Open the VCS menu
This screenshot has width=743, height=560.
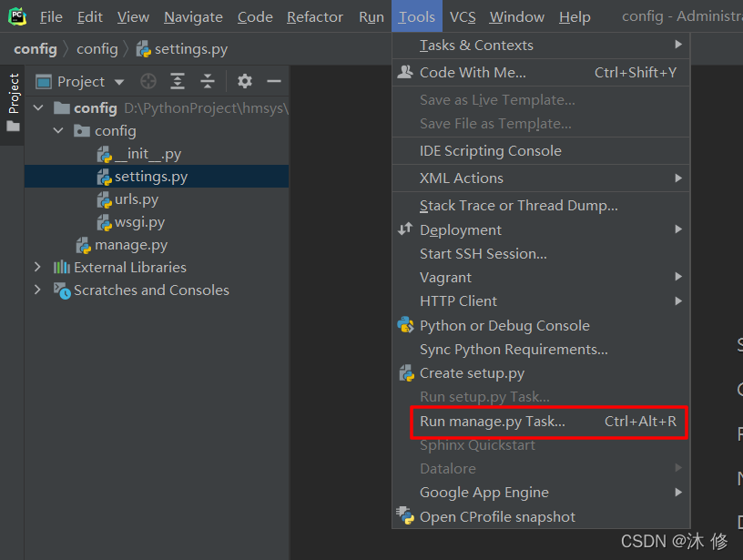coord(463,17)
